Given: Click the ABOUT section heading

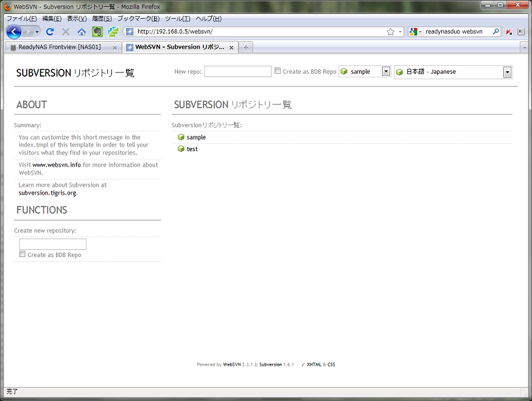Looking at the screenshot, I should pos(31,105).
